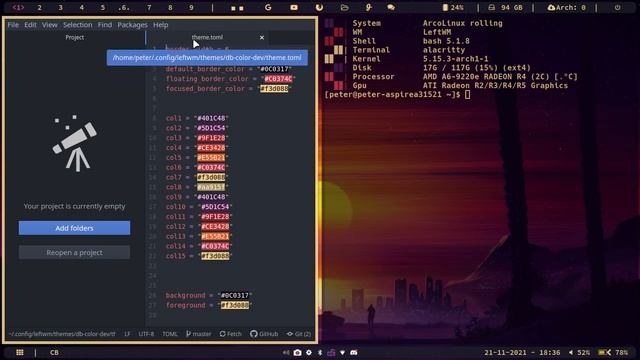The width and height of the screenshot is (640, 360).
Task: Close the theme.toml tab
Action: (x=262, y=38)
